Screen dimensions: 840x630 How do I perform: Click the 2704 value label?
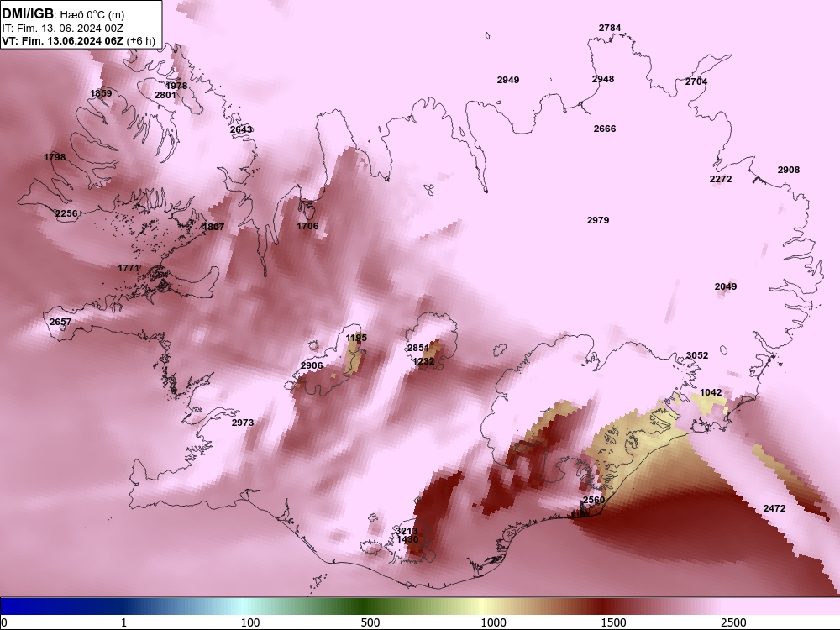pyautogui.click(x=696, y=81)
